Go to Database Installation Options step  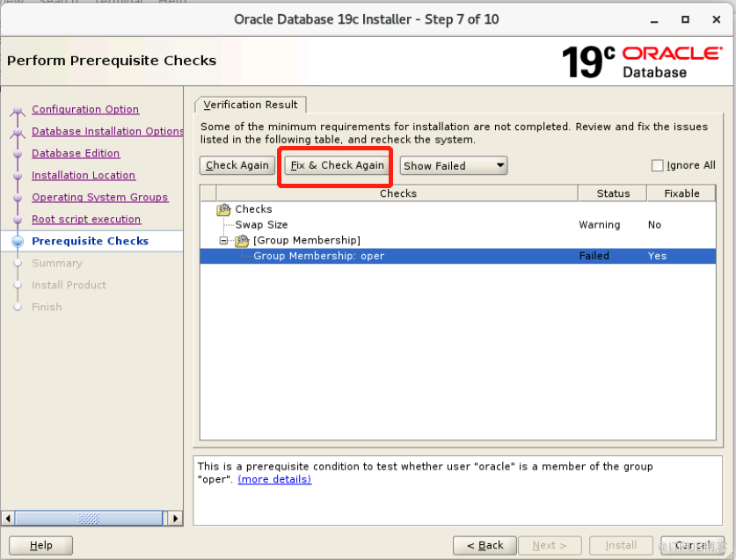pyautogui.click(x=107, y=131)
